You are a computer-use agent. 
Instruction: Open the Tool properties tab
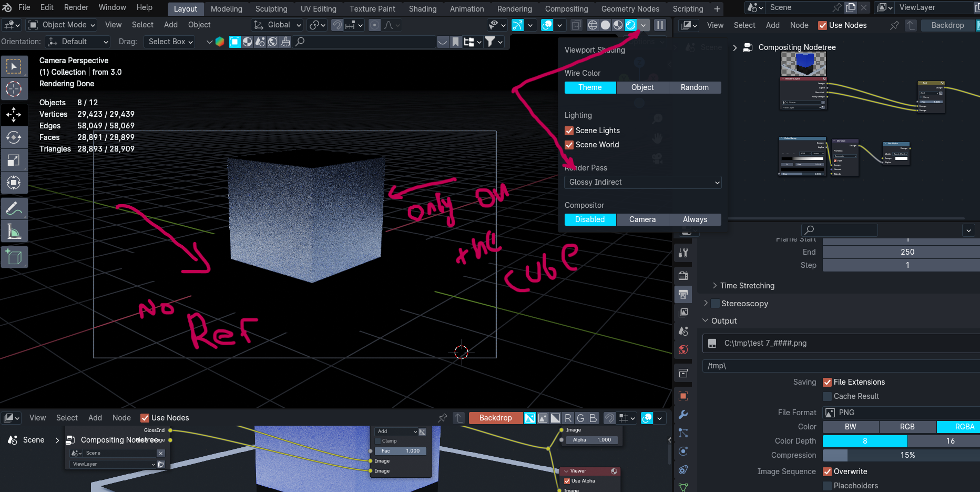tap(683, 253)
